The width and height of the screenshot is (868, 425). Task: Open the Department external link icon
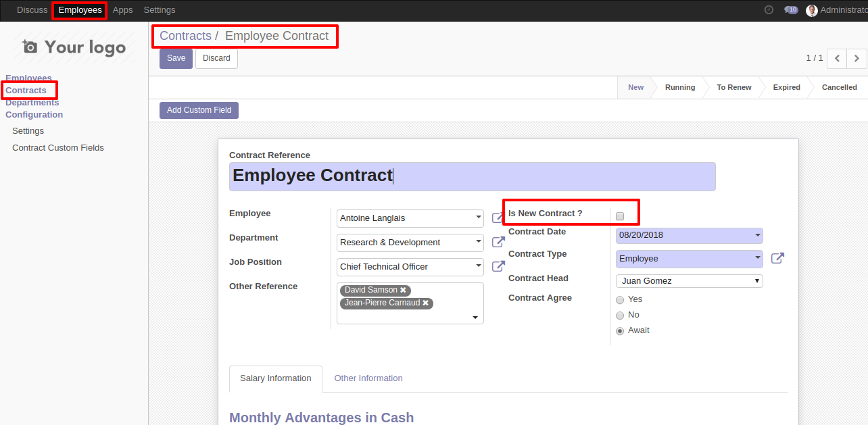pyautogui.click(x=498, y=242)
